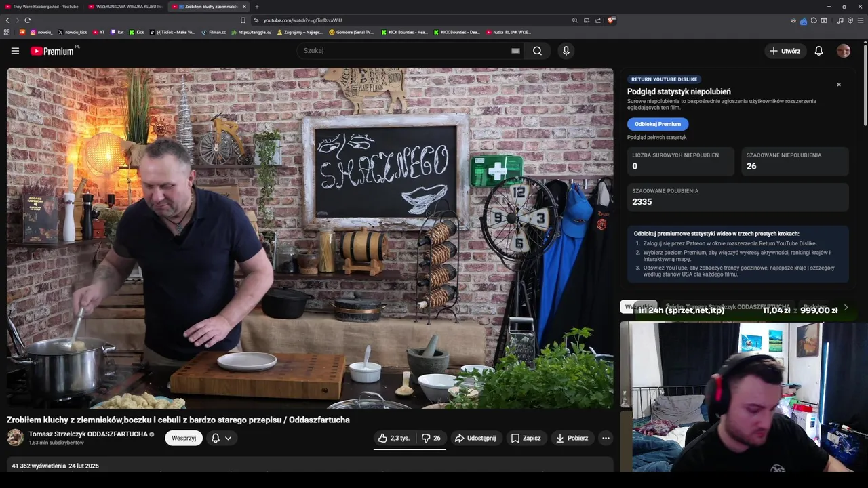Click Udostępnij share button
This screenshot has width=868, height=488.
[x=475, y=438]
